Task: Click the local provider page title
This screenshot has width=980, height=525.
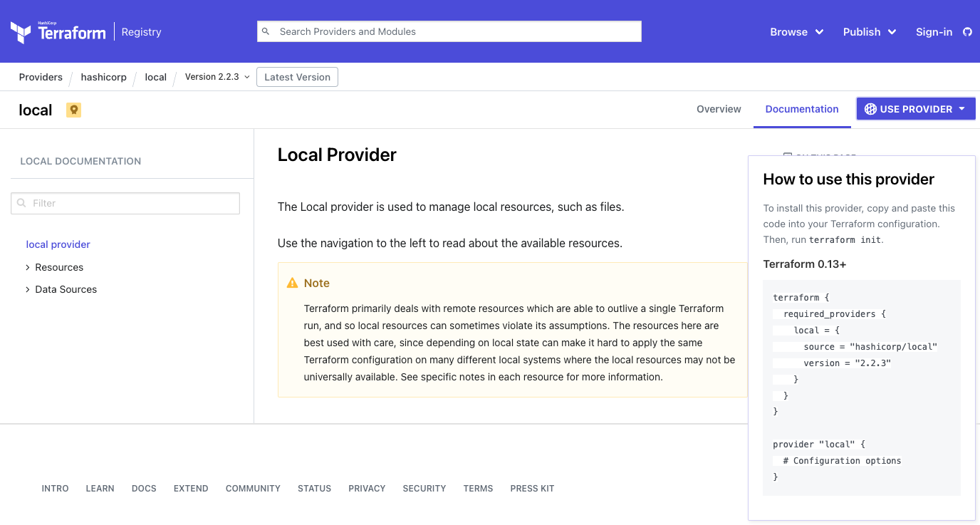Action: (36, 110)
